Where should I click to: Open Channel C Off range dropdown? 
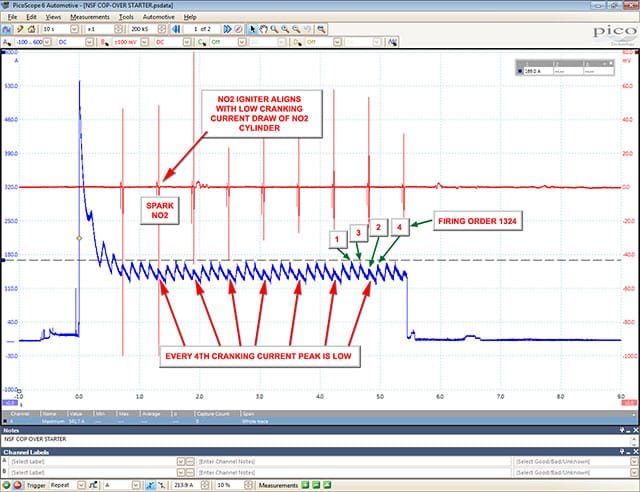[242, 42]
